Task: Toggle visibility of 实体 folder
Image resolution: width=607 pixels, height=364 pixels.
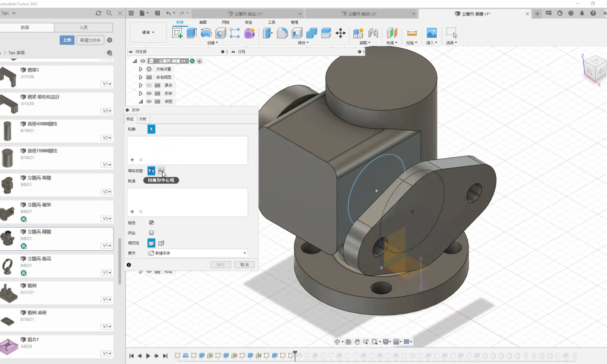Action: (x=149, y=93)
